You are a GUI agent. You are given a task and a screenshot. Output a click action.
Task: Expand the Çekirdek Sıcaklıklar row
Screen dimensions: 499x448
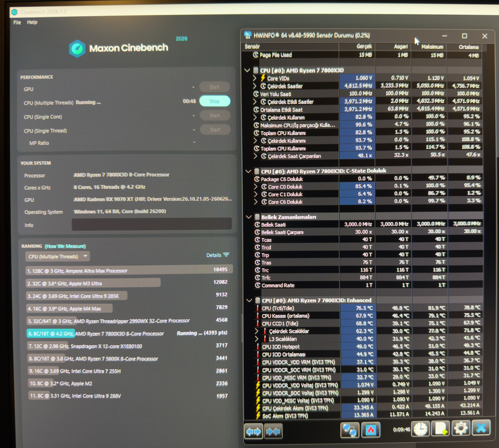point(257,331)
